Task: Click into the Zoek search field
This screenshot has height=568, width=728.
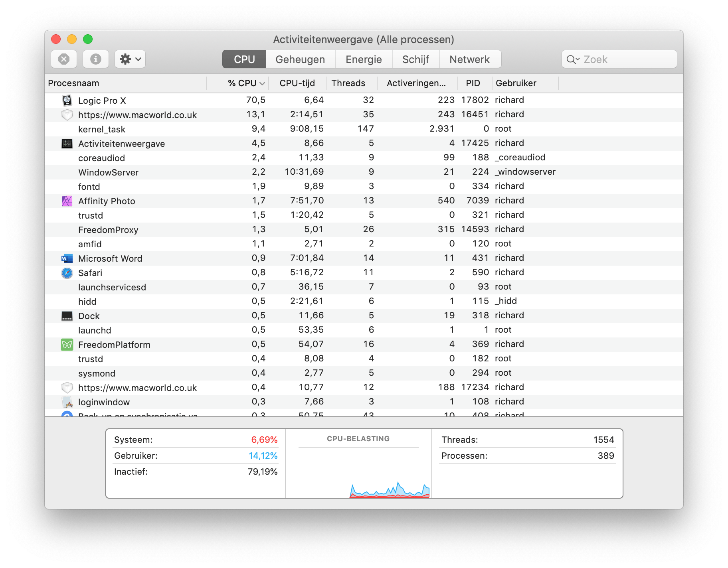Action: pos(619,59)
